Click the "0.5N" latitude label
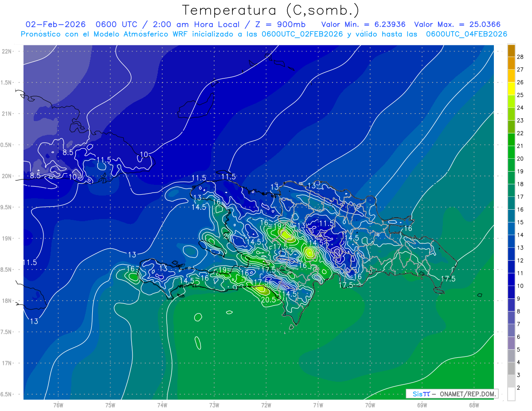 pyautogui.click(x=6, y=145)
